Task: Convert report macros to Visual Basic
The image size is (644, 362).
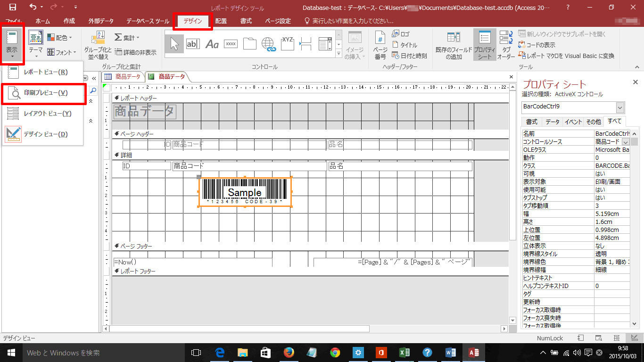Action: click(566, 56)
